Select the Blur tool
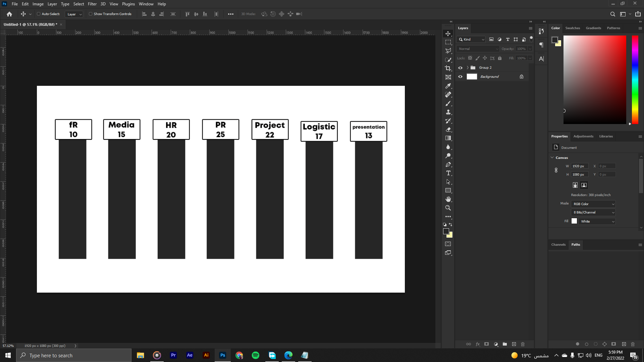This screenshot has height=362, width=644. (448, 147)
